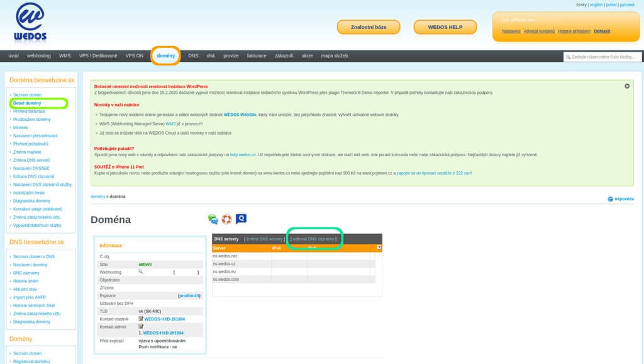Image resolution: width=644 pixels, height=364 pixels.
Task: Click the edit icon beside Kontakt vlastník
Action: 141,319
